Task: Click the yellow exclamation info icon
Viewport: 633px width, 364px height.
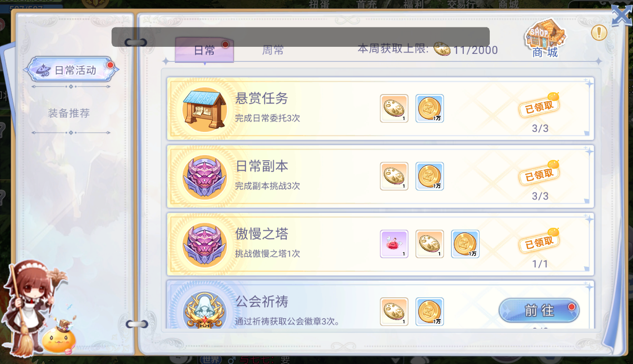Action: [599, 32]
